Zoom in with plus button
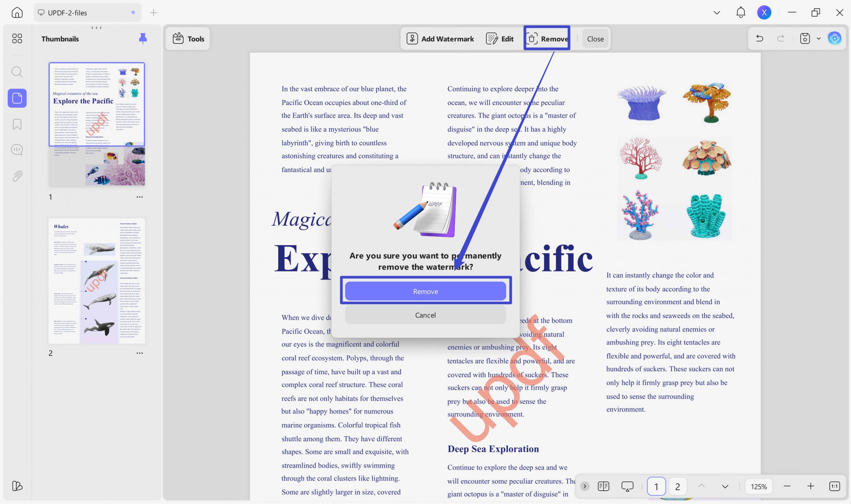Screen dimensions: 851x504 (810, 486)
